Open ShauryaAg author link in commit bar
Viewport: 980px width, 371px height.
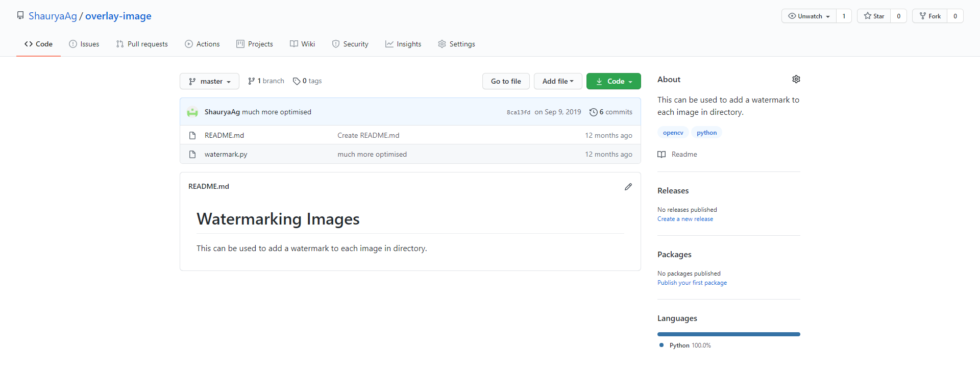coord(222,112)
